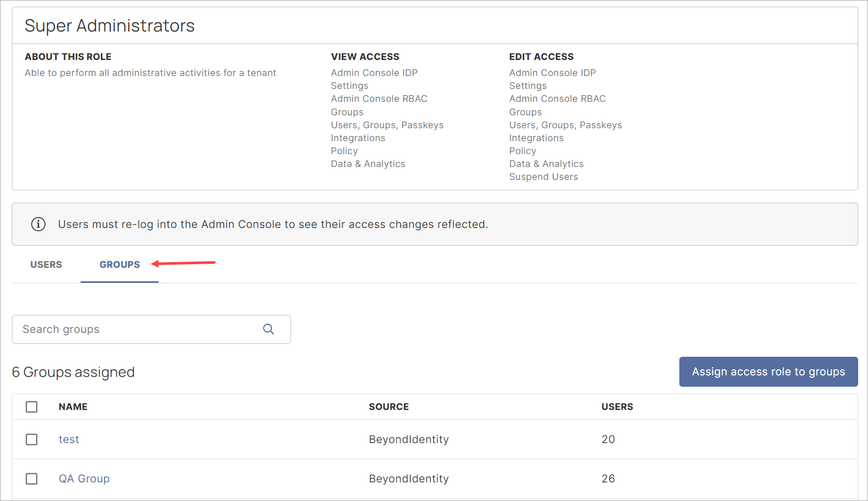This screenshot has width=868, height=501.
Task: Click the magnifying glass search icon
Action: (268, 329)
